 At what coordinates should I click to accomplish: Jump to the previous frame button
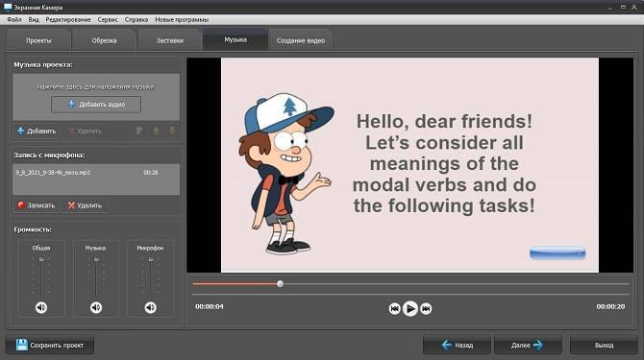pyautogui.click(x=394, y=308)
